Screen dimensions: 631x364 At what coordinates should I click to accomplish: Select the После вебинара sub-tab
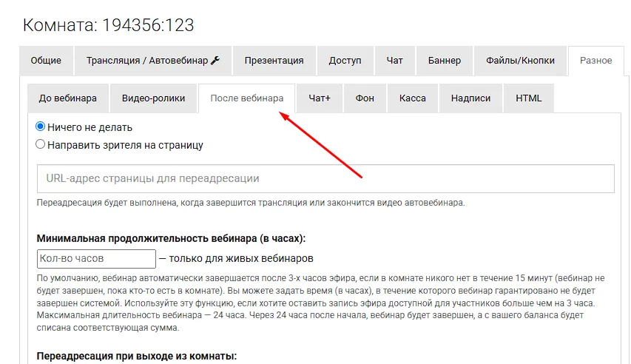[246, 98]
